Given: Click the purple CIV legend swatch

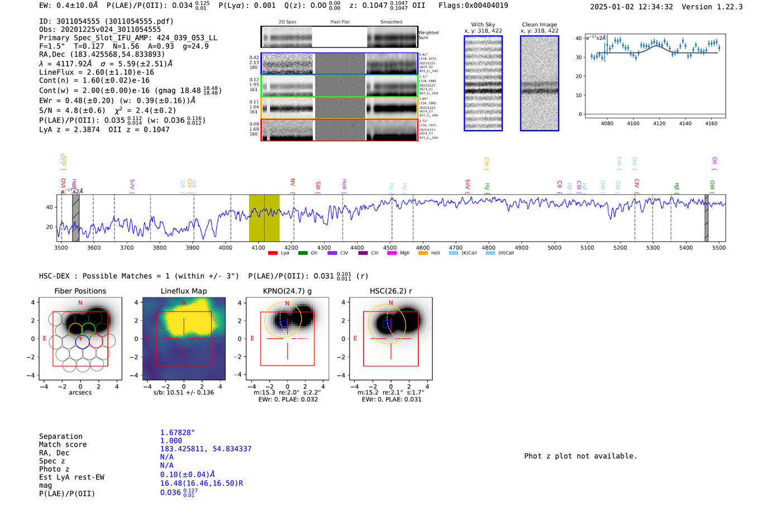Looking at the screenshot, I should coord(332,253).
